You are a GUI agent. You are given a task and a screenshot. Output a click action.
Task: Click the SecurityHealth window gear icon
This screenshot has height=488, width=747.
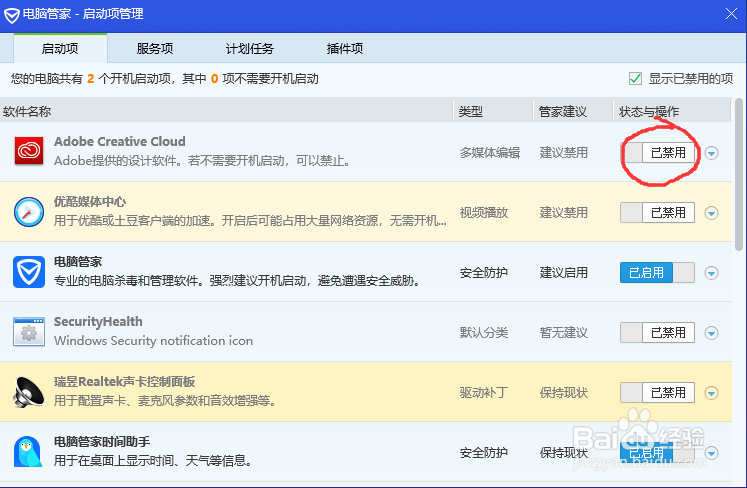[29, 332]
